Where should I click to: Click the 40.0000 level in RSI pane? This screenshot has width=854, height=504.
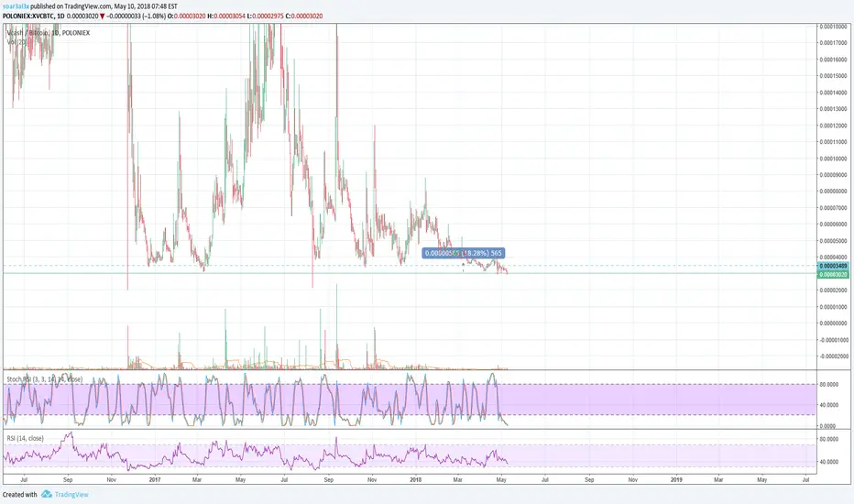tap(828, 462)
